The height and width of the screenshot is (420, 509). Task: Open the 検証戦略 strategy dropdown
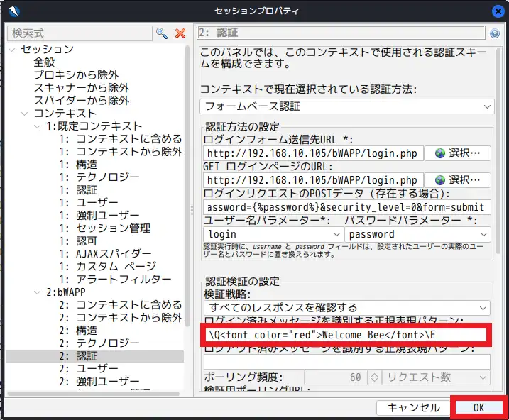coord(347,307)
